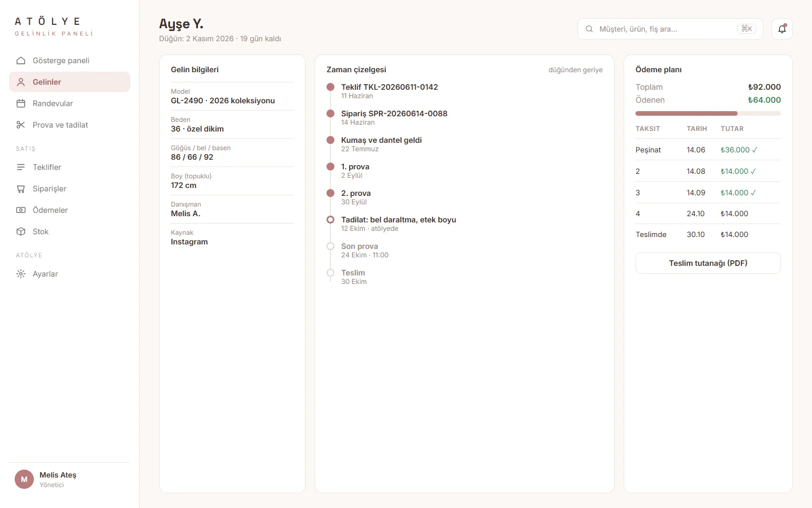The width and height of the screenshot is (812, 508).
Task: Click the Gösterge paneli home icon
Action: 21,60
